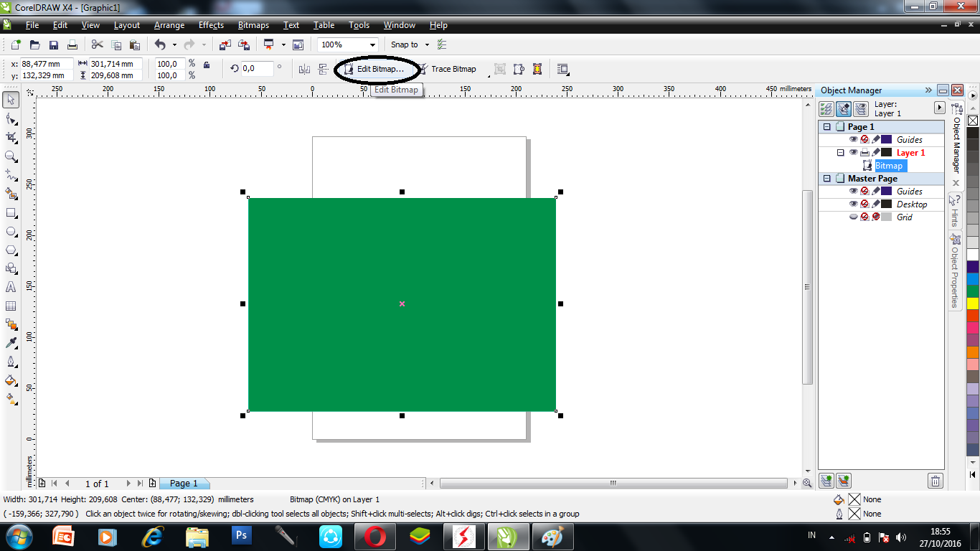Select the Shape tool
The width and height of the screenshot is (980, 551).
[10, 120]
